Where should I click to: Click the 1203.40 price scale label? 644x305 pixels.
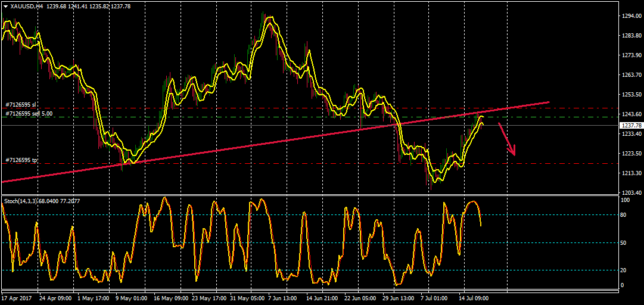(631, 192)
